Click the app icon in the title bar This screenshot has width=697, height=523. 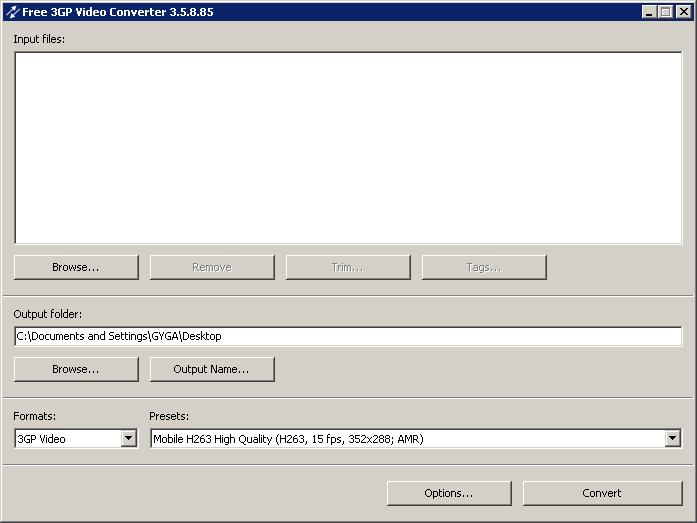click(x=13, y=12)
